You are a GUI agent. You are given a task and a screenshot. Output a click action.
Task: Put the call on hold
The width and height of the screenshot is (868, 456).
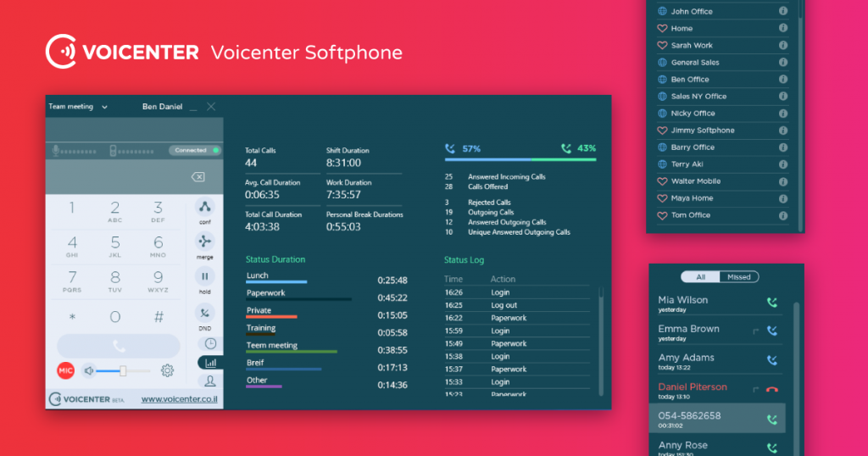tap(205, 276)
